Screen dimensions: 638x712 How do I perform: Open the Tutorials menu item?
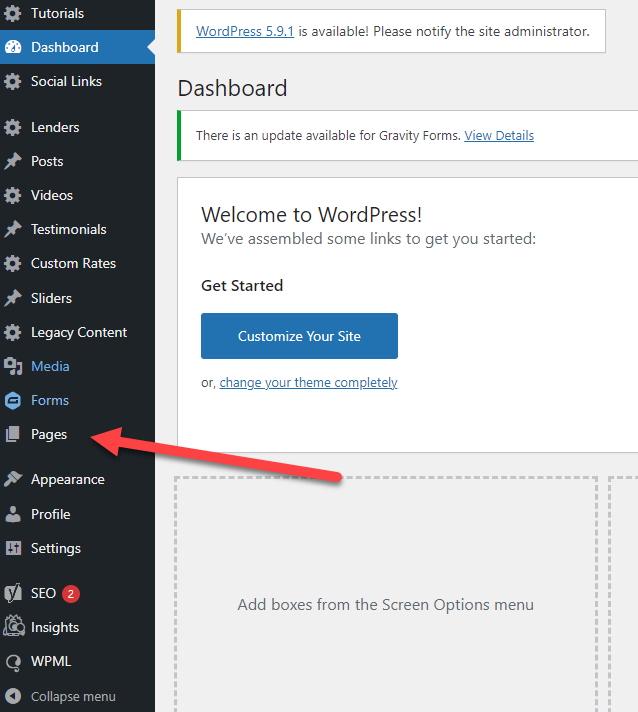click(77, 13)
